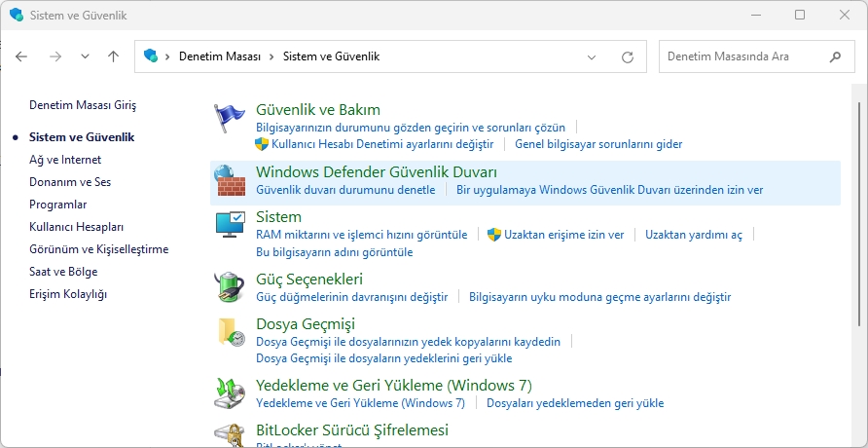Viewport: 868px width, 448px height.
Task: Click the Windows Defender firewall brick icon
Action: [230, 181]
